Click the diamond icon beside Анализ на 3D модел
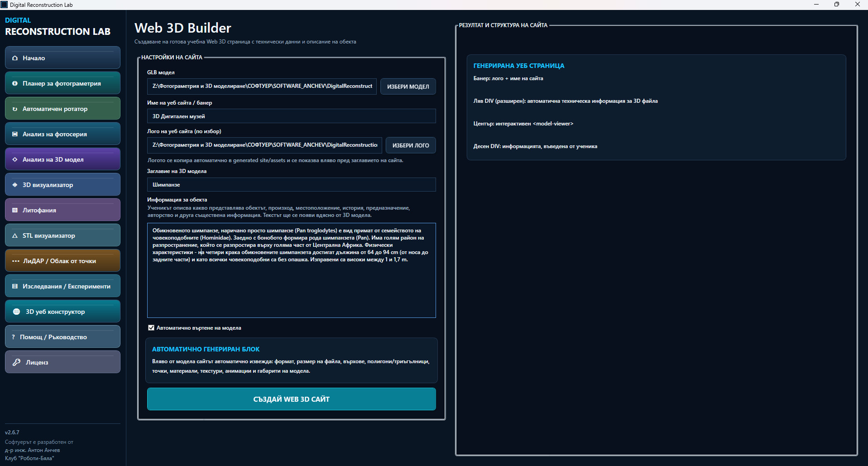Viewport: 868px width, 466px height. click(x=15, y=159)
